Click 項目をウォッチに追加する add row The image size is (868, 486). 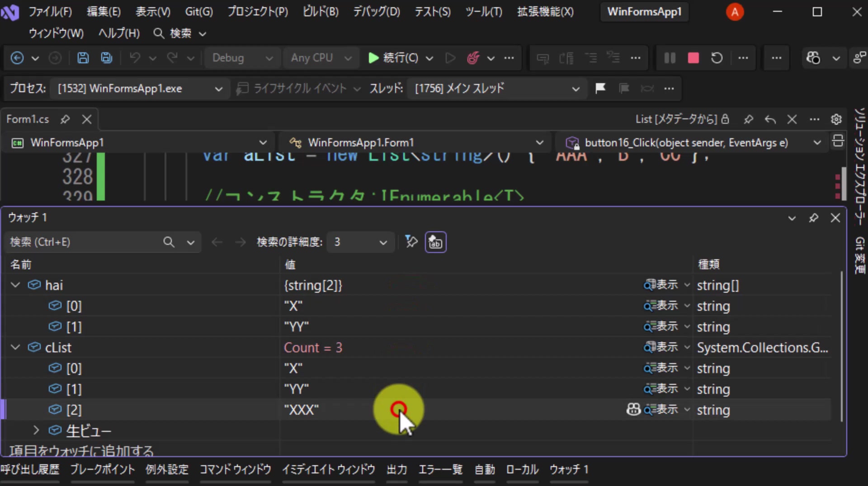[x=81, y=450]
